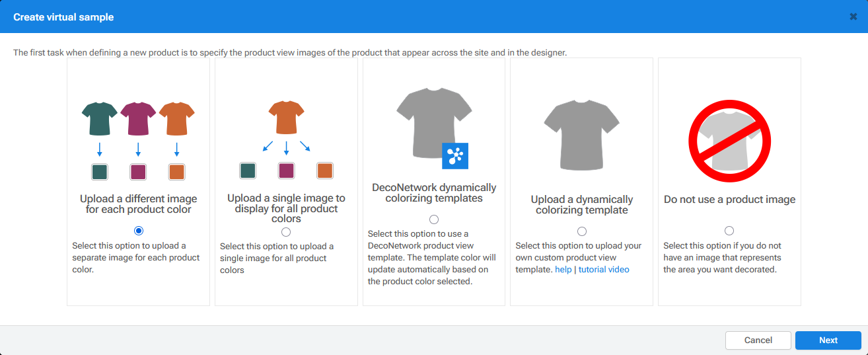Click the prohibited t-shirt icon
Image resolution: width=868 pixels, height=355 pixels.
[x=730, y=141]
